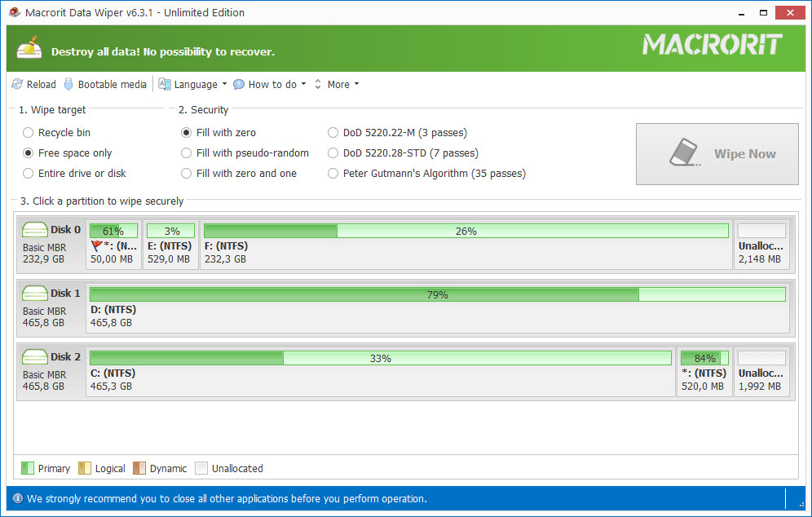Choose Fill with pseudo-random method
812x517 pixels.
245,152
